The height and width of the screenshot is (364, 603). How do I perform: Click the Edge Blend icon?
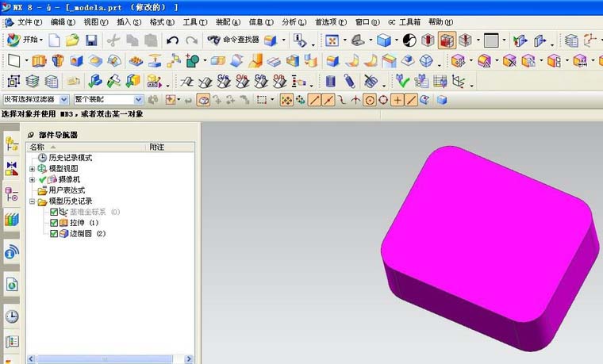[x=332, y=61]
